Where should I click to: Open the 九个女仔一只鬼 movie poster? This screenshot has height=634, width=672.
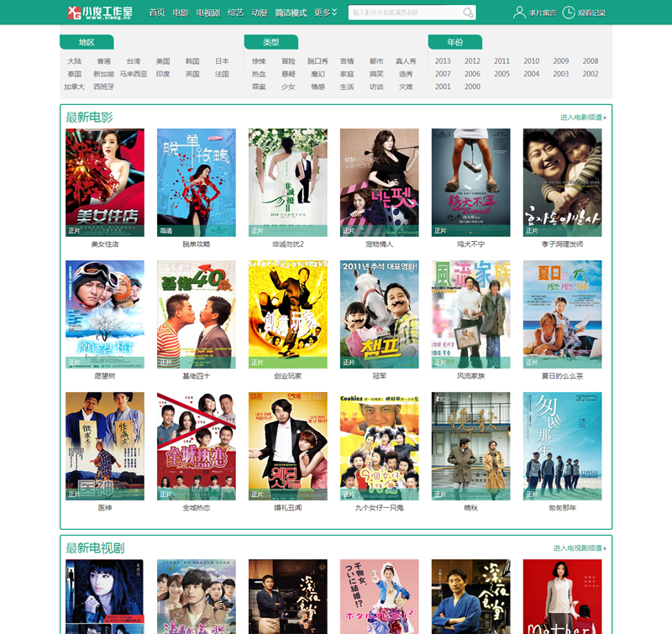pyautogui.click(x=380, y=447)
